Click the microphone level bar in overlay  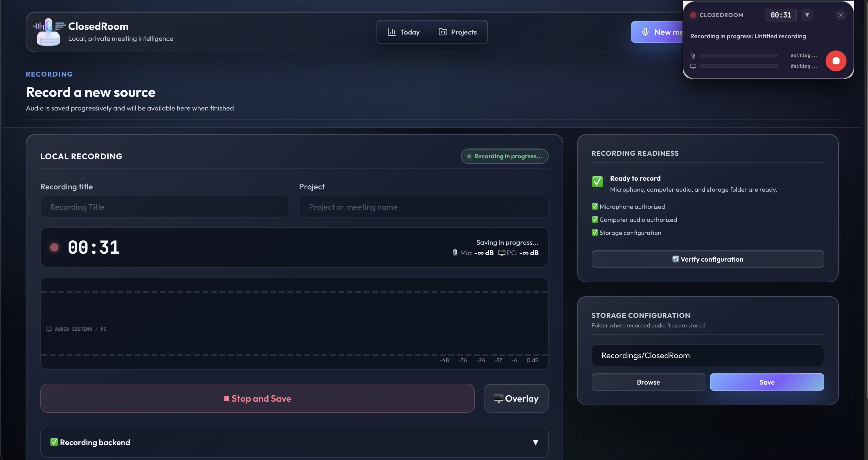(739, 56)
